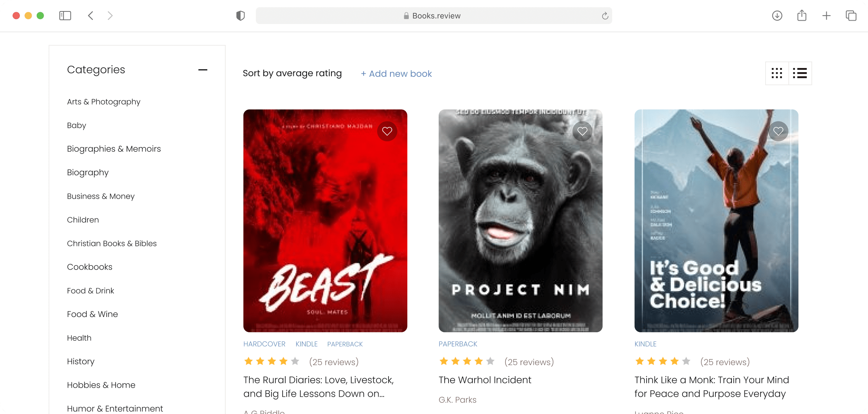This screenshot has width=868, height=414.
Task: Toggle favorite on Think Like a Monk
Action: [x=778, y=131]
